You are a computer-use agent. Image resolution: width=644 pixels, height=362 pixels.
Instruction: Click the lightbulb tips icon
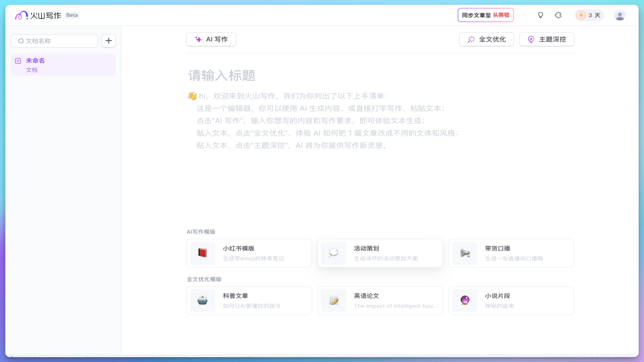coord(541,15)
